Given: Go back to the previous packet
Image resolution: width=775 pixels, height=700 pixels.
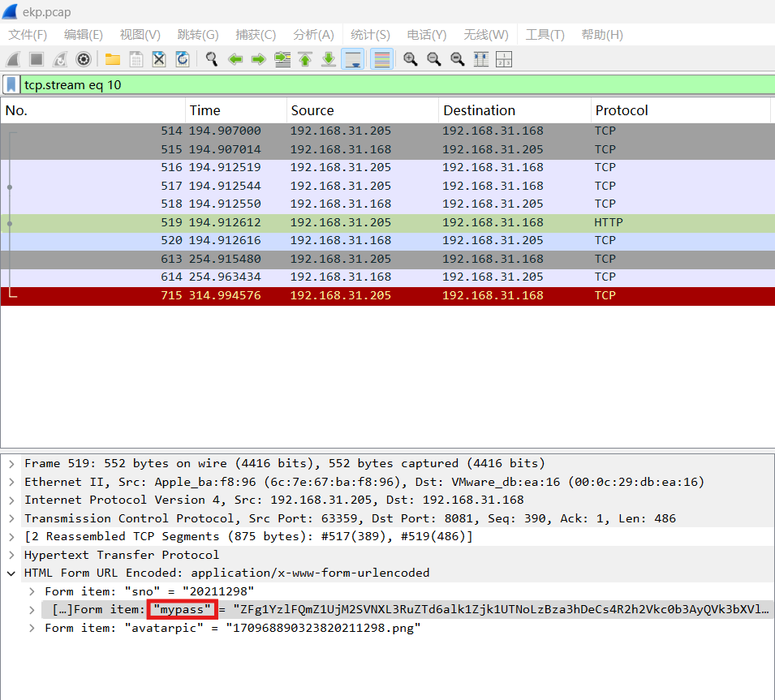Looking at the screenshot, I should pyautogui.click(x=235, y=59).
